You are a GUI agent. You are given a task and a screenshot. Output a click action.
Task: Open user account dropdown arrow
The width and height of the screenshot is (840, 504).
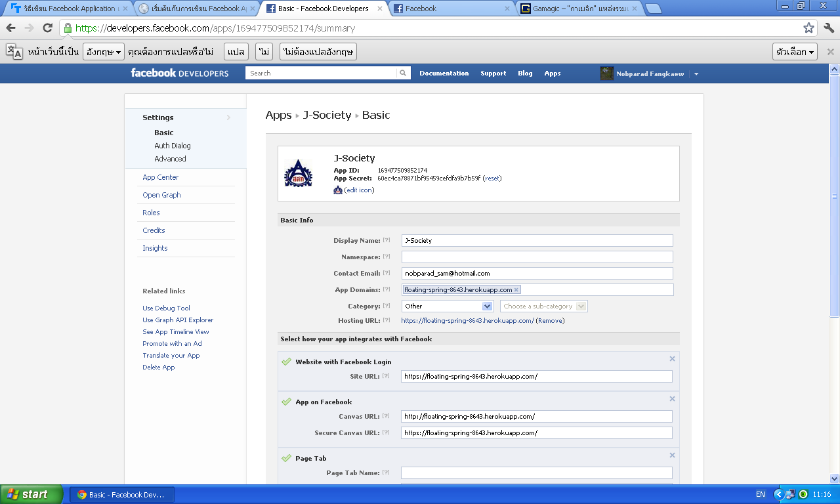click(696, 73)
